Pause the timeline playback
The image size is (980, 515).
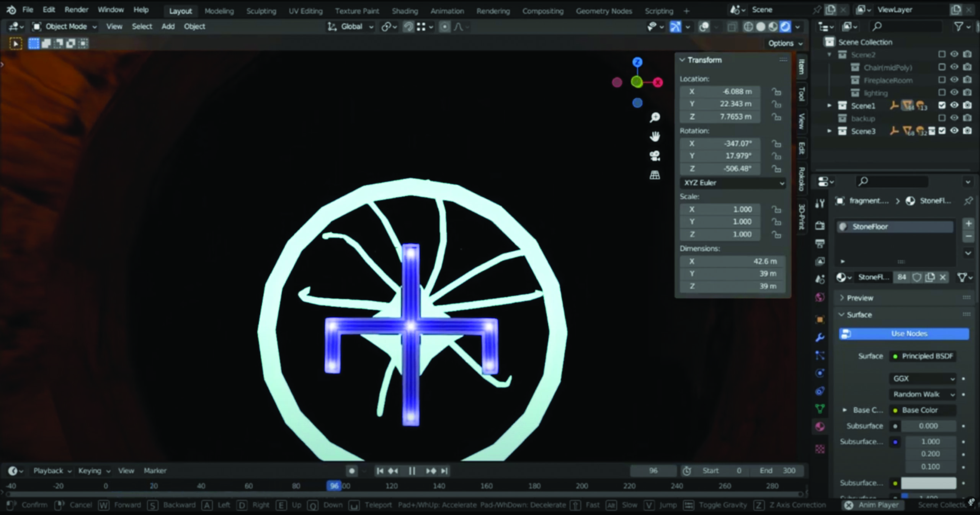[412, 471]
